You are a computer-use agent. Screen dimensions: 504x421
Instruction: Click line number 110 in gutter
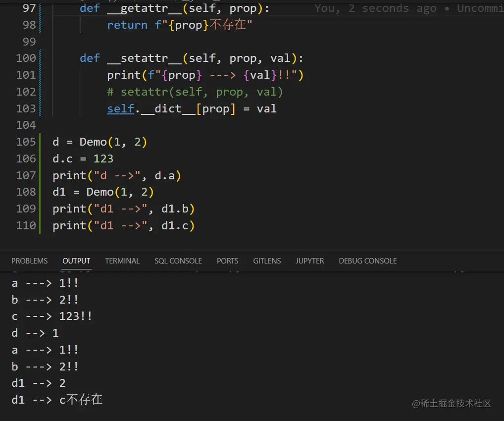pos(26,225)
